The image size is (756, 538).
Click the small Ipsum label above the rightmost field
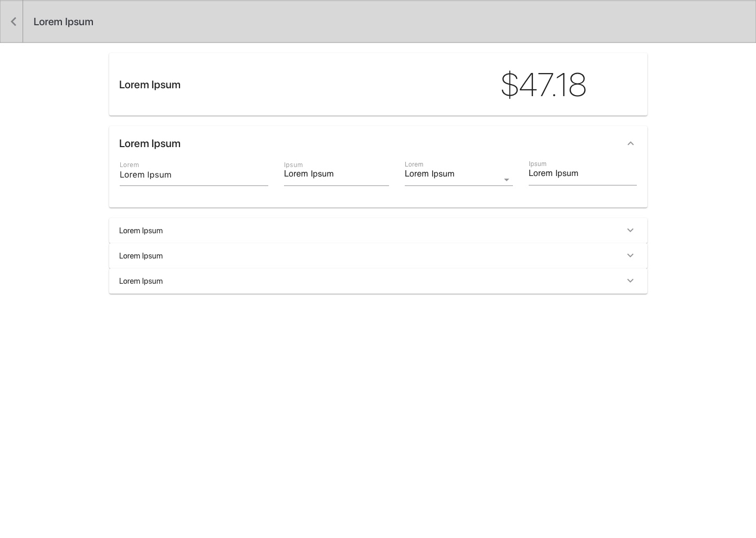pos(537,164)
